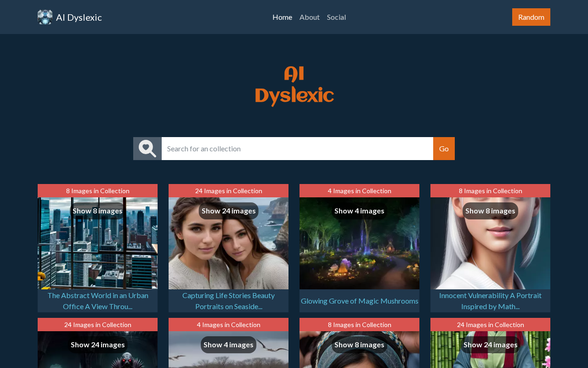Click the AI Dyslexic logo icon in navbar
The image size is (588, 368).
45,17
